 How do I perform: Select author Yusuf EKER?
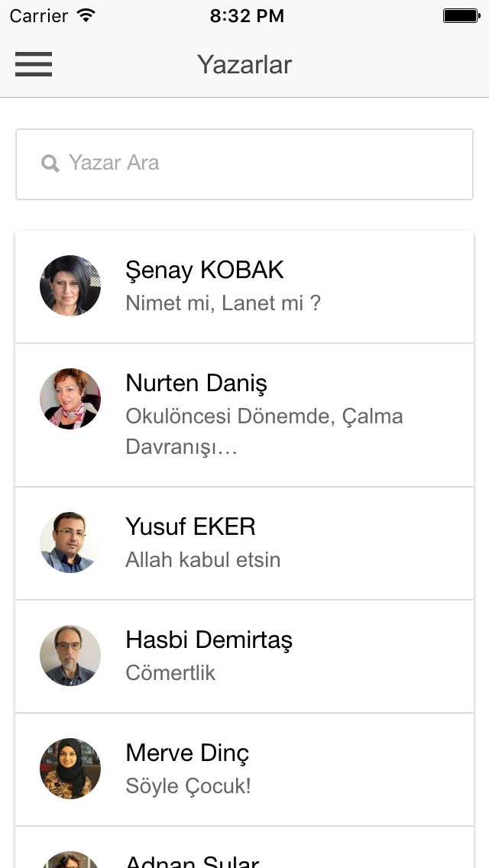pos(190,526)
